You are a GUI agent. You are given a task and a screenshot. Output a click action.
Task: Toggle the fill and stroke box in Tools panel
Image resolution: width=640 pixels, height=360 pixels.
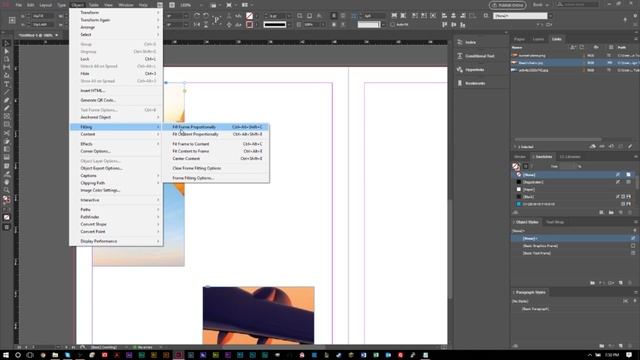click(x=7, y=199)
